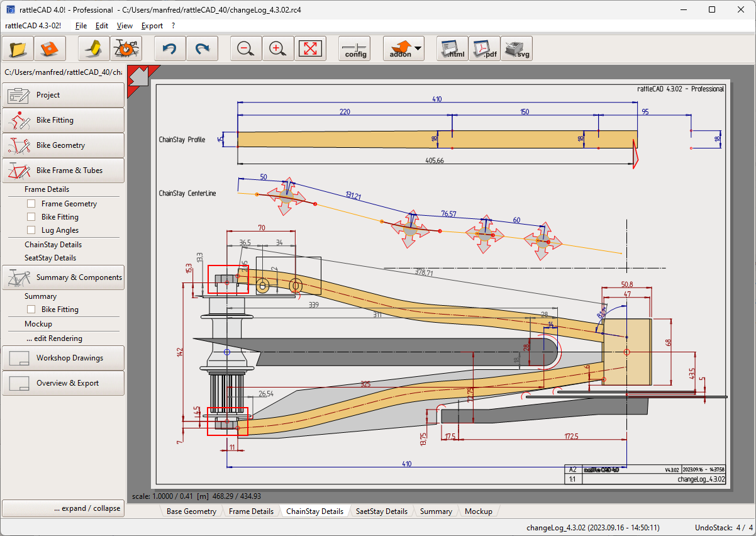Click the lower red dropout selection box

coord(228,422)
